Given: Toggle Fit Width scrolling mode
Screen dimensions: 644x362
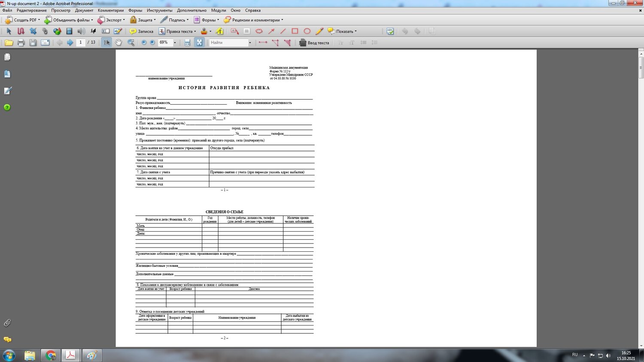Looking at the screenshot, I should (187, 42).
